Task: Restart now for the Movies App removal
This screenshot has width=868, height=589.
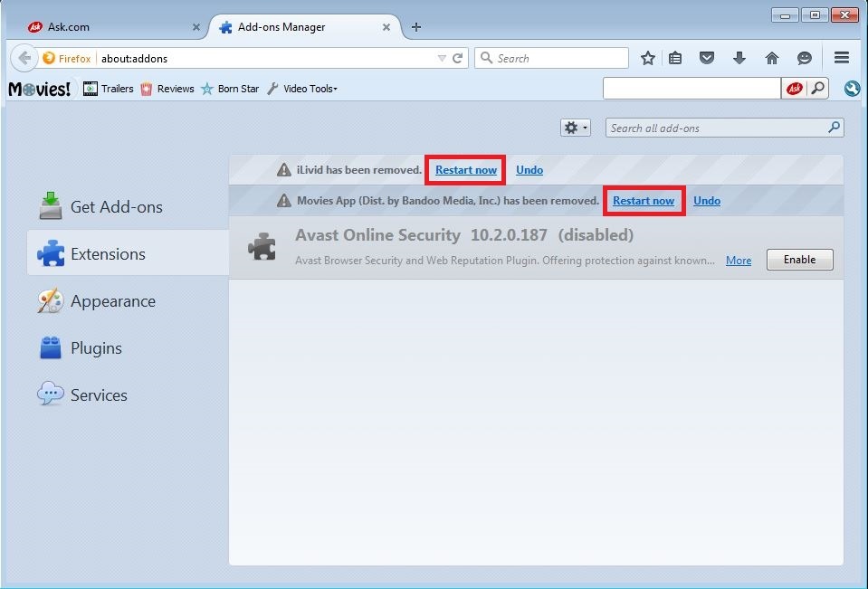Action: (x=644, y=200)
